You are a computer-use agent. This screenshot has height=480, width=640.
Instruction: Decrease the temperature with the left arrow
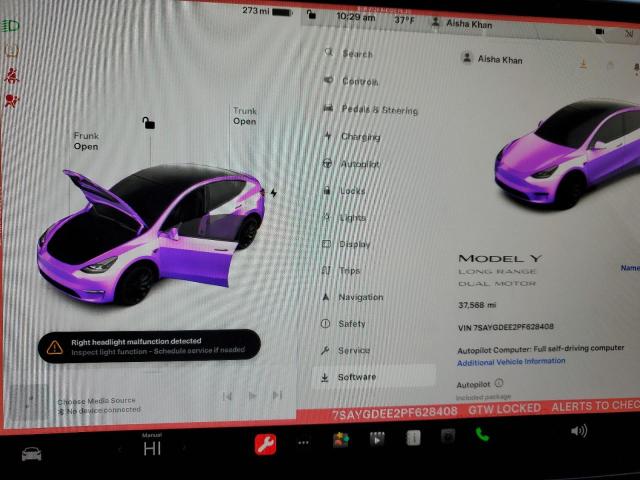click(x=120, y=449)
